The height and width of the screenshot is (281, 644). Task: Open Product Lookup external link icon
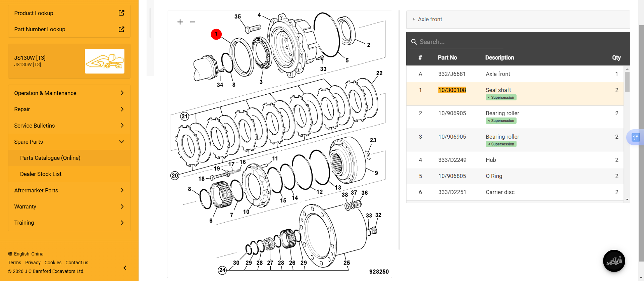tap(121, 13)
